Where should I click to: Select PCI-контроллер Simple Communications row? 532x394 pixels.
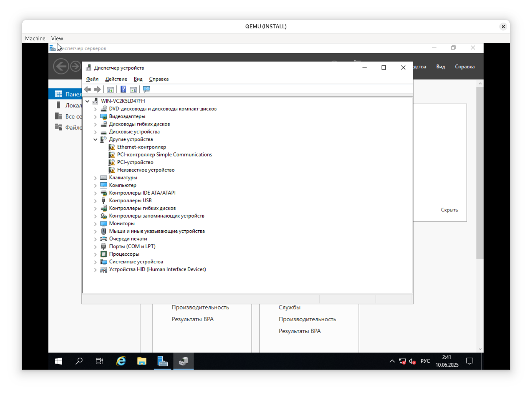(164, 155)
